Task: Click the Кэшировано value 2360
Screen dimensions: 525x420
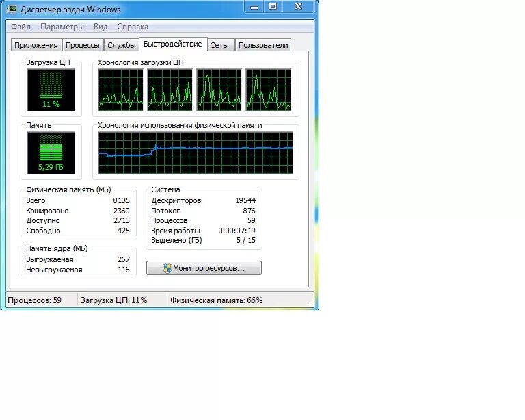Action: tap(121, 211)
